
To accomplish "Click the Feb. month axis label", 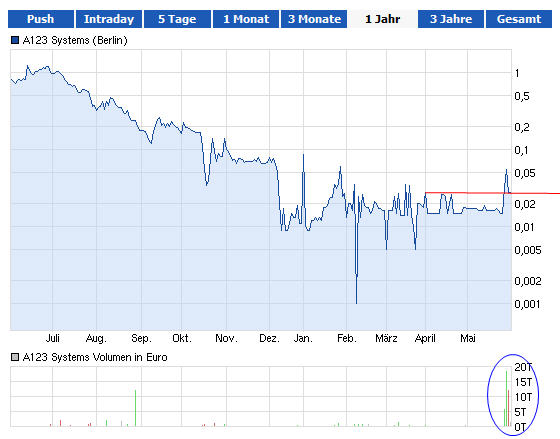I will click(x=347, y=338).
